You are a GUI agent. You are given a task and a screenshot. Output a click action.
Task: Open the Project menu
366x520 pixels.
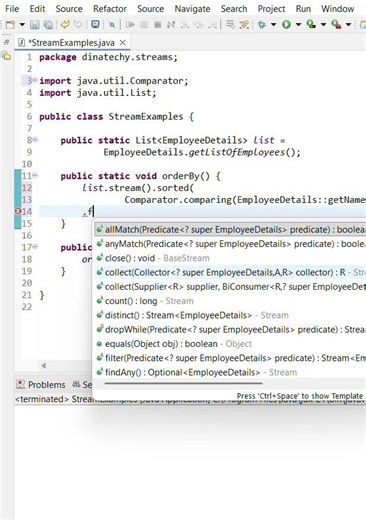(x=271, y=9)
